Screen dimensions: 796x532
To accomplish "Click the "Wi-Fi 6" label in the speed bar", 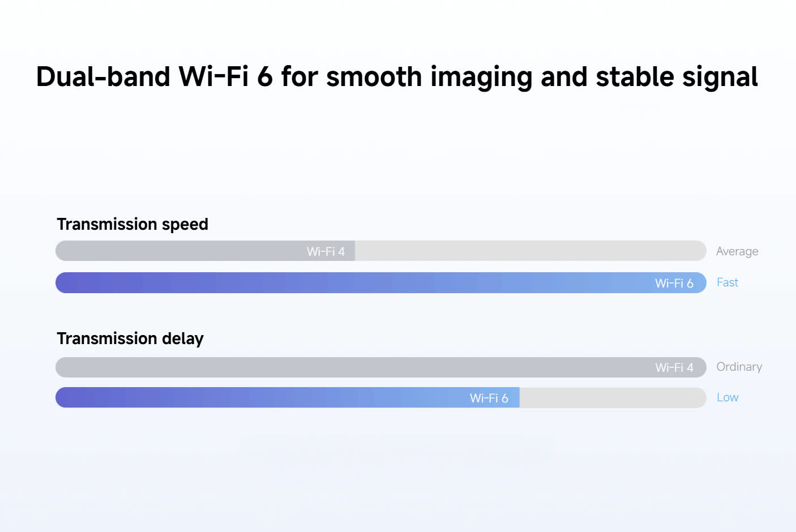I will point(674,283).
